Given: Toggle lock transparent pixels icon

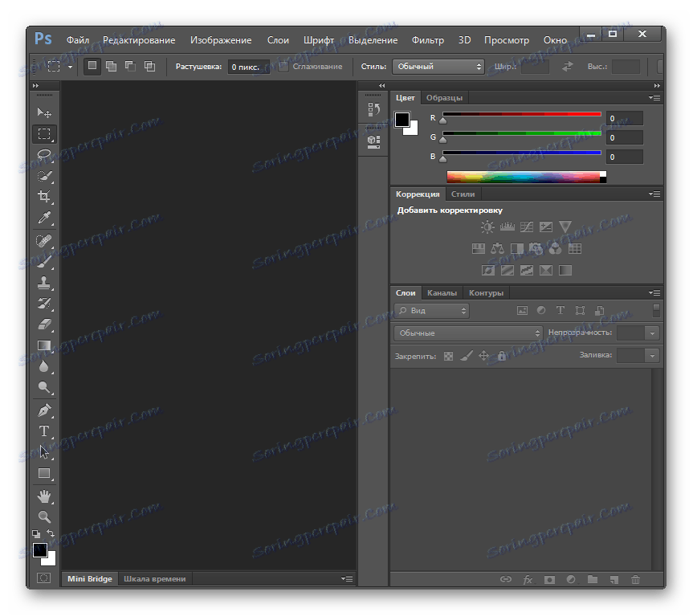Looking at the screenshot, I should pyautogui.click(x=449, y=356).
